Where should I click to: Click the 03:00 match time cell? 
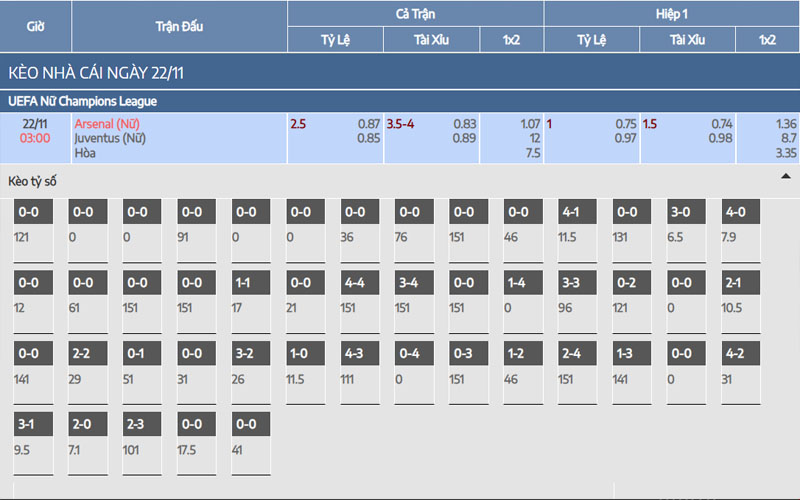(x=35, y=138)
